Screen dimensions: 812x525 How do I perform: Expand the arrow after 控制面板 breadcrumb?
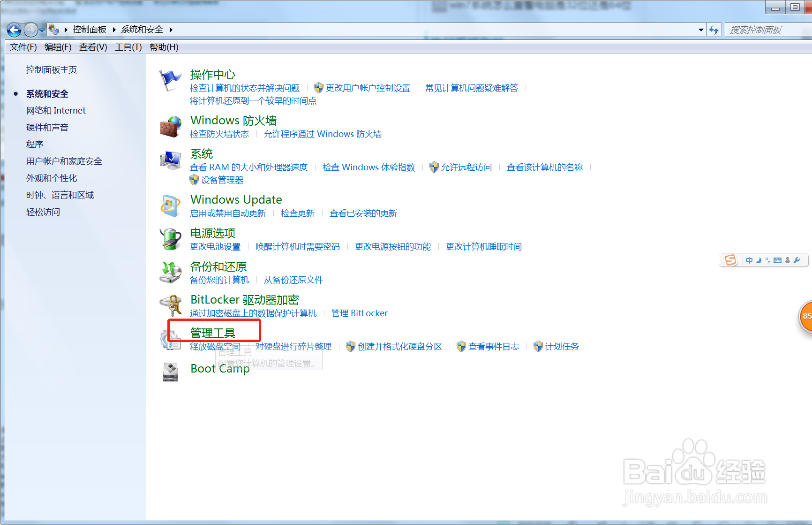tap(114, 30)
